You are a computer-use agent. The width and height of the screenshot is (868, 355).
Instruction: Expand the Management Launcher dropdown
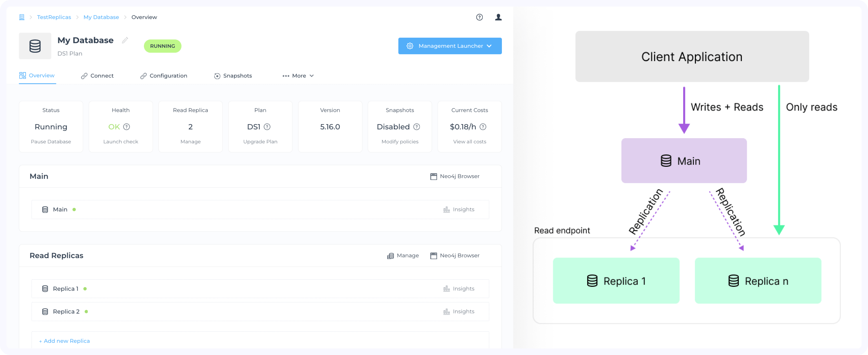[x=450, y=46]
